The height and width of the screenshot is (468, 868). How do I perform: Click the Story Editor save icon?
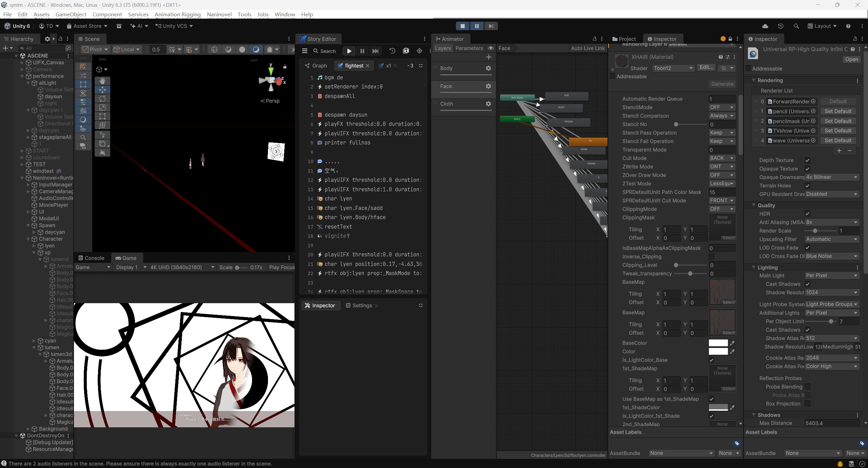406,51
